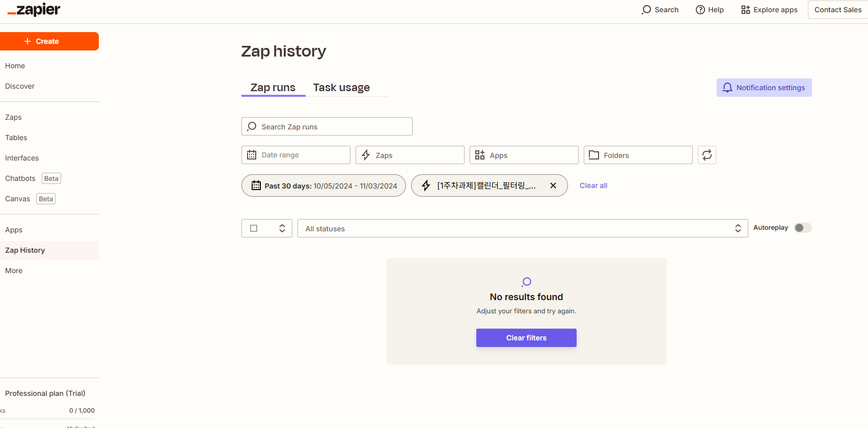Open the Past 30 days date chip
The height and width of the screenshot is (428, 868).
tap(323, 185)
